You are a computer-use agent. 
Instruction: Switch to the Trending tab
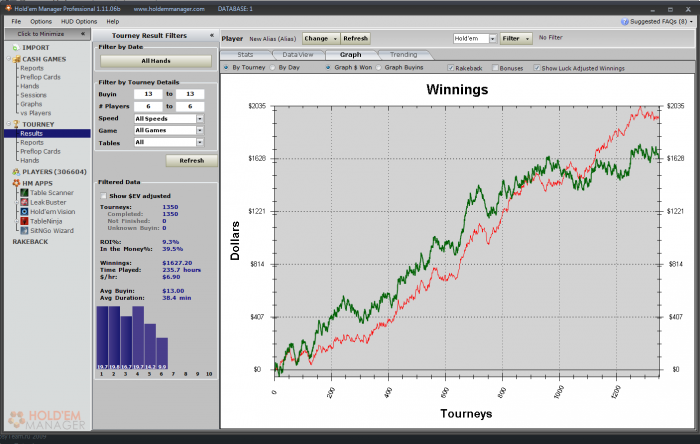(x=404, y=54)
